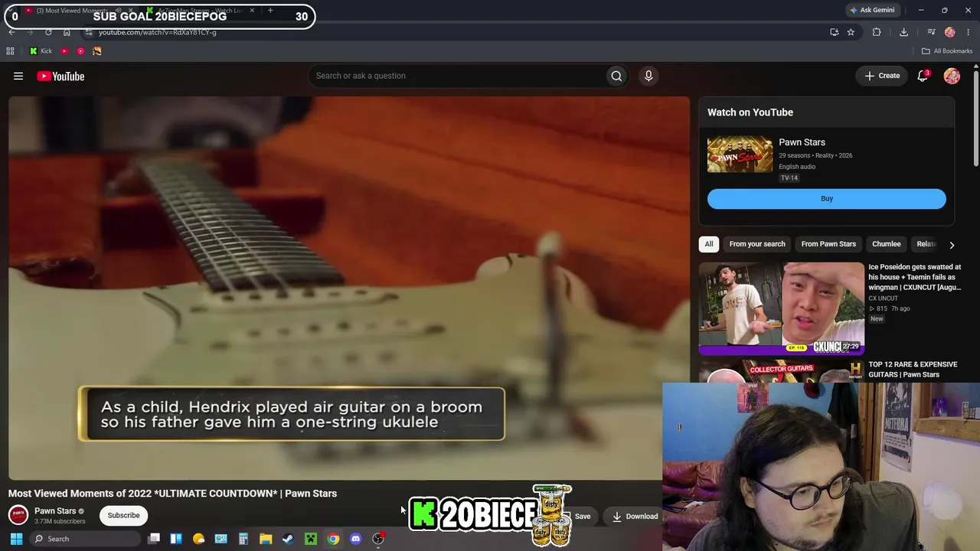This screenshot has width=980, height=551.
Task: Start voice search with the microphone
Action: click(648, 76)
